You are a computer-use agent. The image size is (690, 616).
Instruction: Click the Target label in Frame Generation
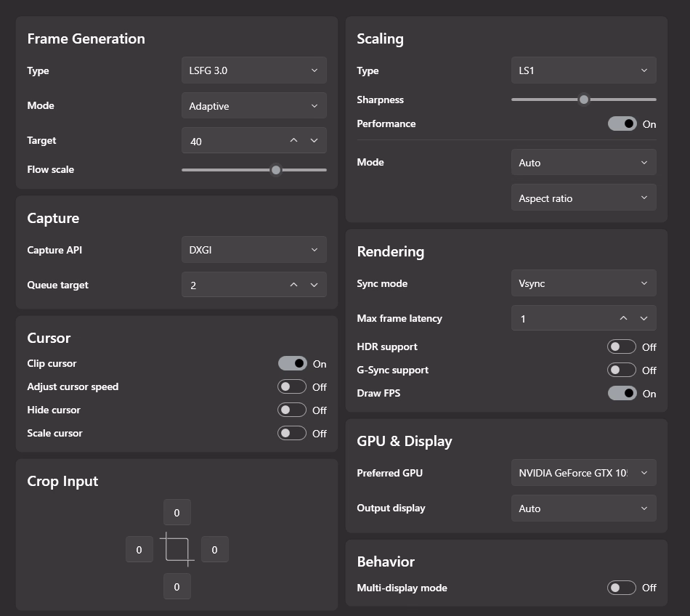pos(41,141)
